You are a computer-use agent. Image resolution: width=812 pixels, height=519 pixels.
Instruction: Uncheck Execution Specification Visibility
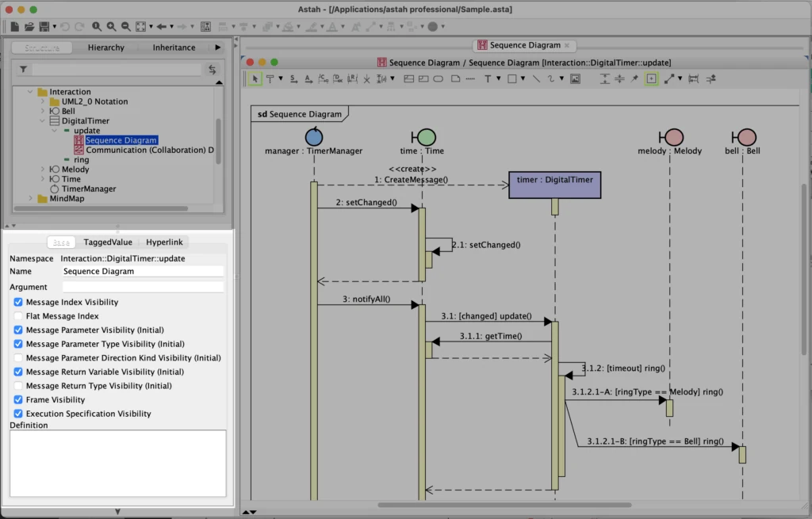18,414
